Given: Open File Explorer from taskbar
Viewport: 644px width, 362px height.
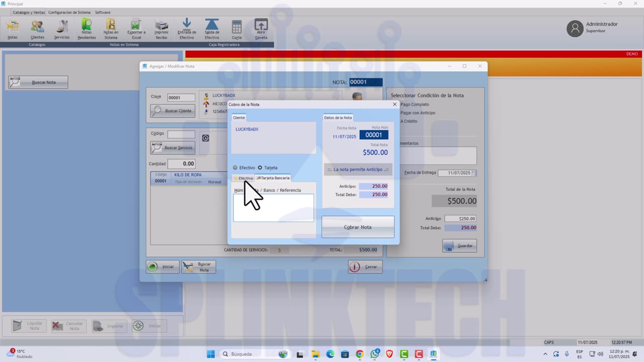Looking at the screenshot, I should point(315,354).
